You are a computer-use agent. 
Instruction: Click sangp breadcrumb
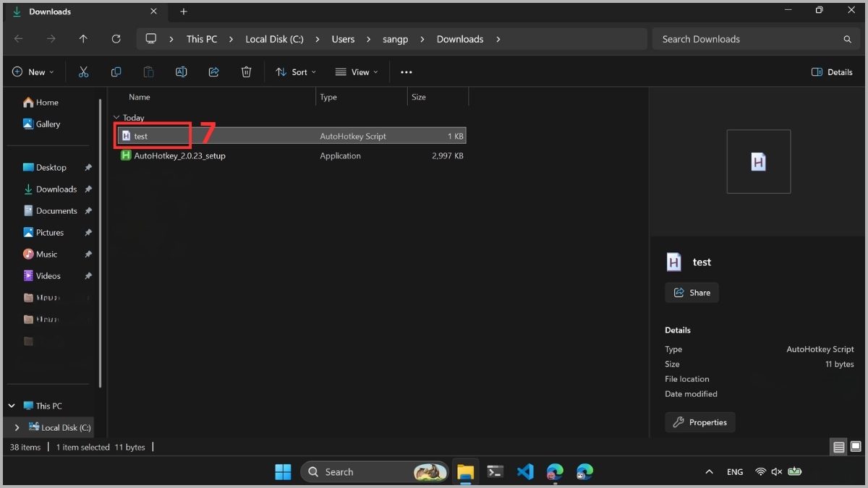click(x=395, y=39)
